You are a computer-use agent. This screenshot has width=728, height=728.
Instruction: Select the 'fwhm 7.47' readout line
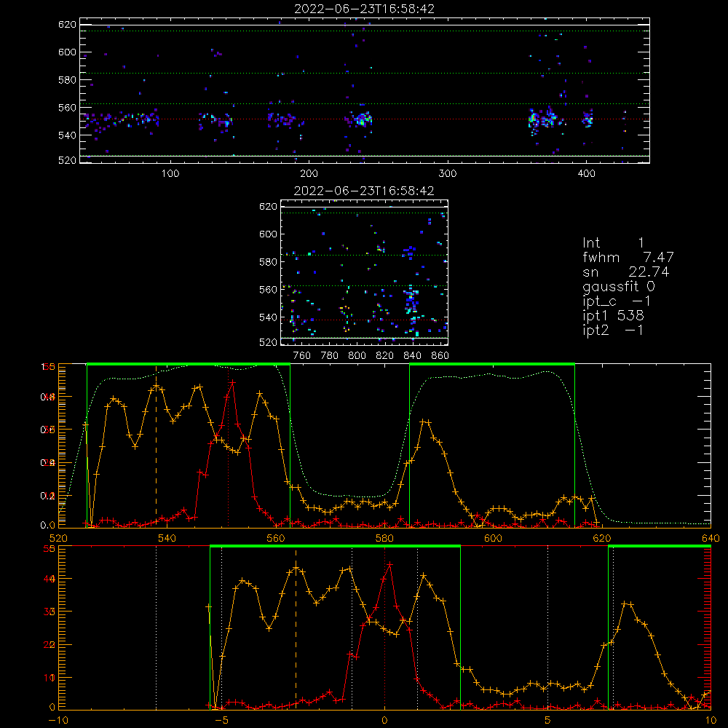[628, 257]
